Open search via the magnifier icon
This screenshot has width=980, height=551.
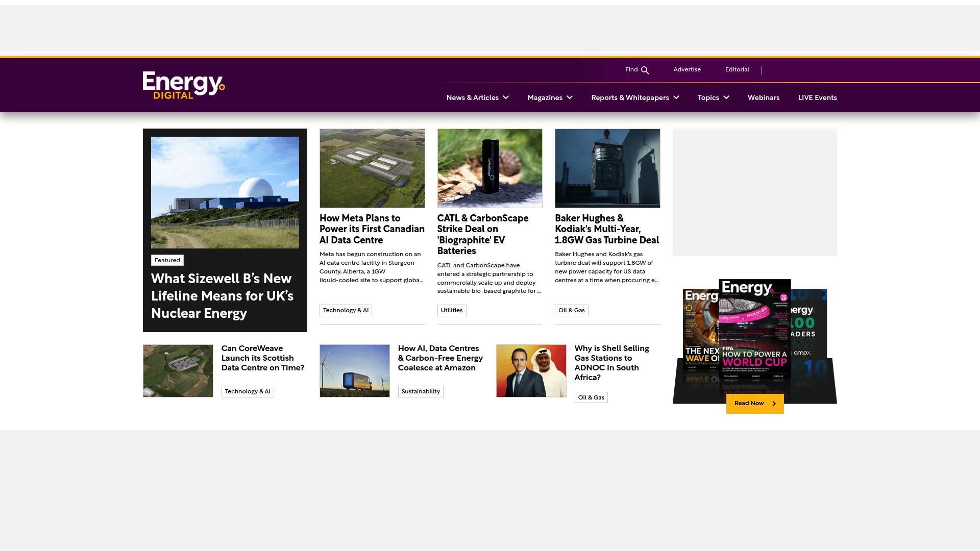coord(645,70)
